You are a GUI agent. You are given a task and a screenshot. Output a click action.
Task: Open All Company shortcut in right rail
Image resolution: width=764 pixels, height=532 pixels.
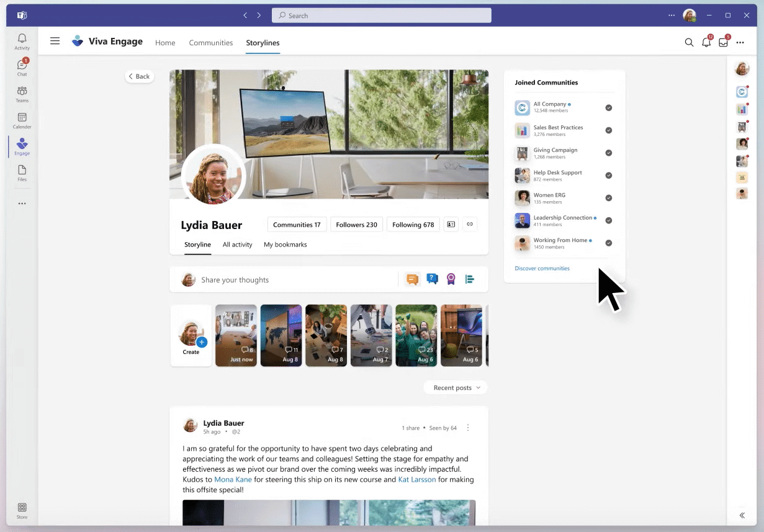click(742, 92)
